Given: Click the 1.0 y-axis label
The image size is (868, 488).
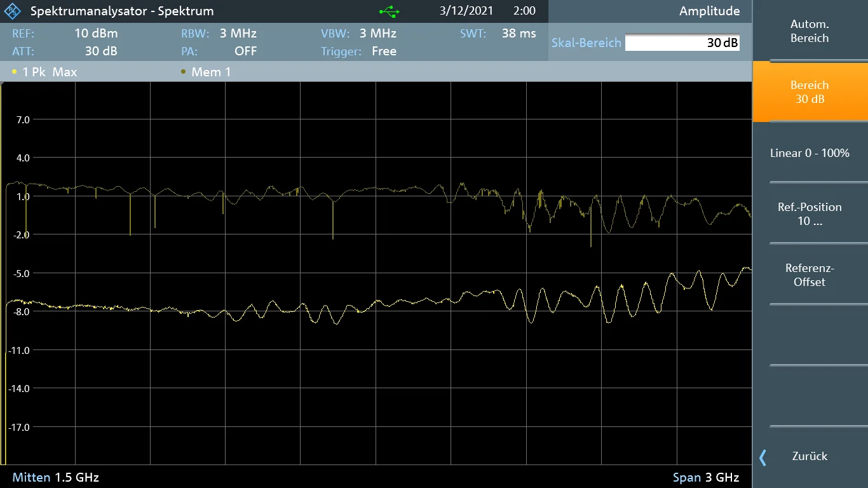Looking at the screenshot, I should coord(22,196).
